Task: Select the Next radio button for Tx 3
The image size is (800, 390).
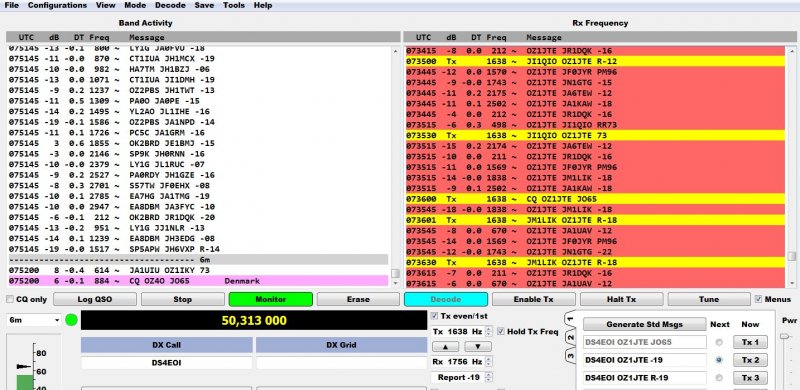Action: [x=719, y=378]
